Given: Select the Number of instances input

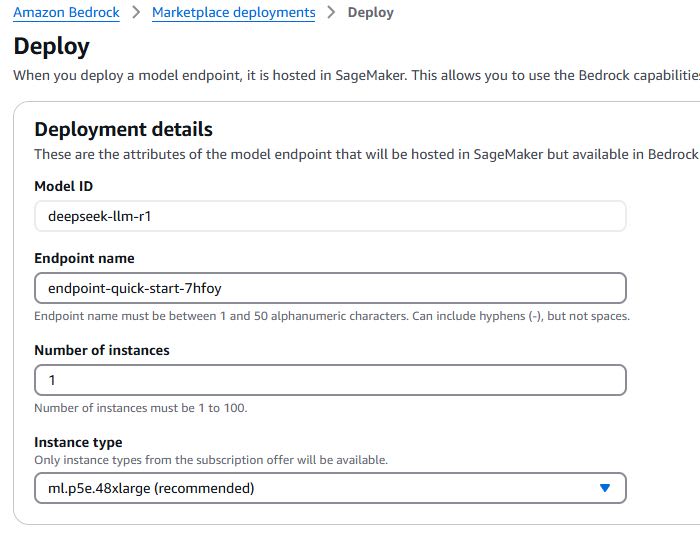Looking at the screenshot, I should click(330, 380).
